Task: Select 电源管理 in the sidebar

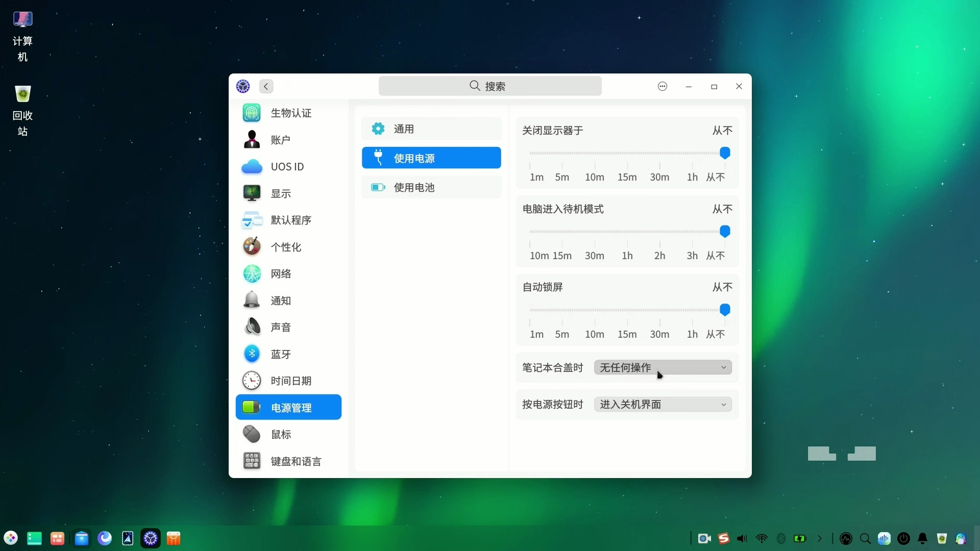Action: 288,407
